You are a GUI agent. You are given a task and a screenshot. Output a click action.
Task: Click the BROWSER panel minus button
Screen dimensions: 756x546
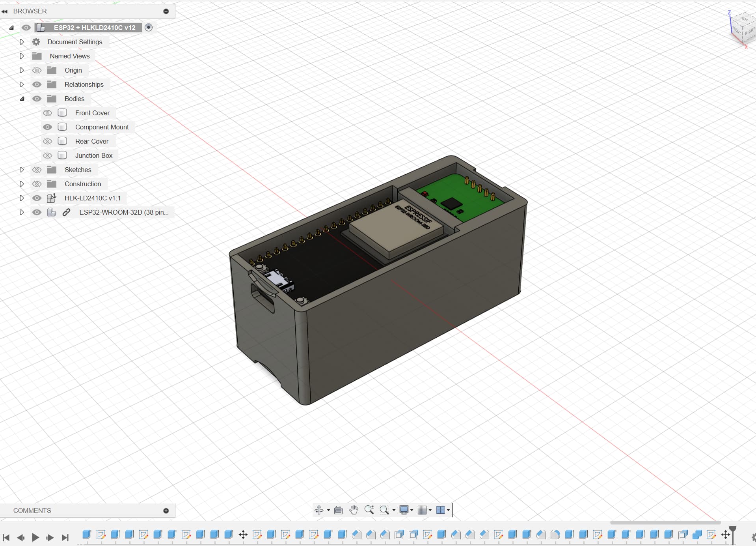(x=166, y=11)
